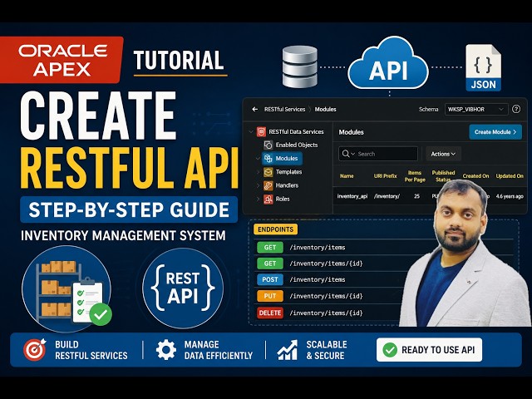This screenshot has height=399, width=532.
Task: Click the /inventory/items path beside POST
Action: click(318, 279)
